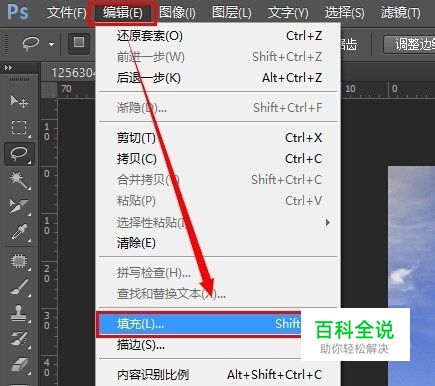The height and width of the screenshot is (386, 435).
Task: Select the Clone Stamp tool
Action: coord(19,313)
